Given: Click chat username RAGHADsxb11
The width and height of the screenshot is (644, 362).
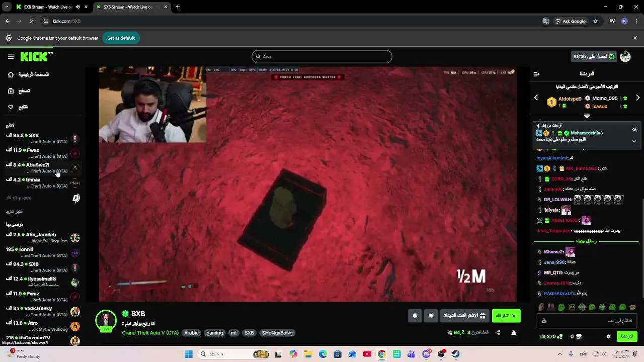Looking at the screenshot, I should pyautogui.click(x=559, y=294).
